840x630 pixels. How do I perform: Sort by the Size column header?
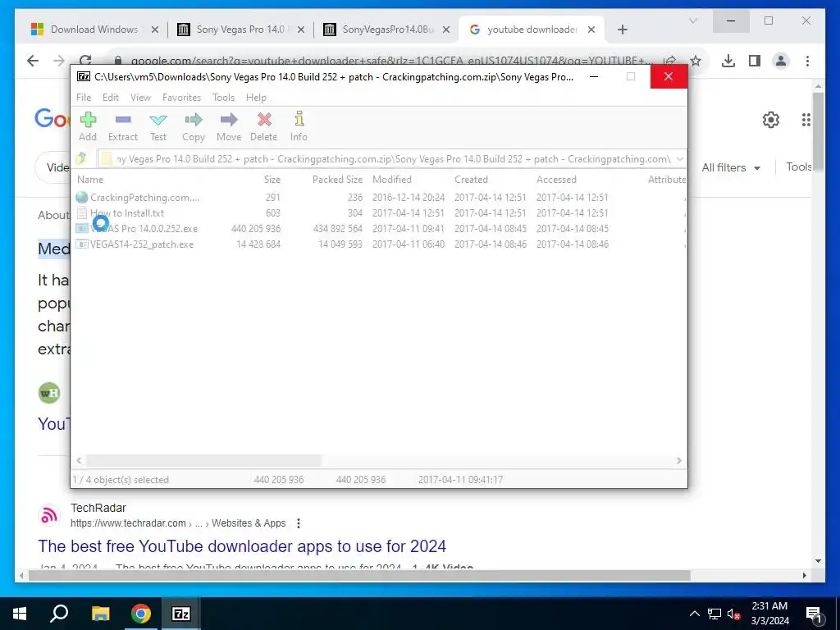272,180
